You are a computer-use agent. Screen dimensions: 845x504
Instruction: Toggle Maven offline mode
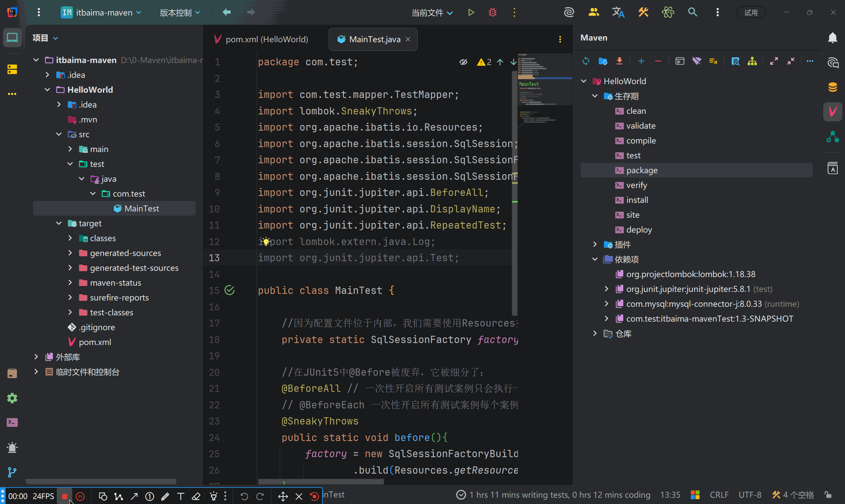696,61
